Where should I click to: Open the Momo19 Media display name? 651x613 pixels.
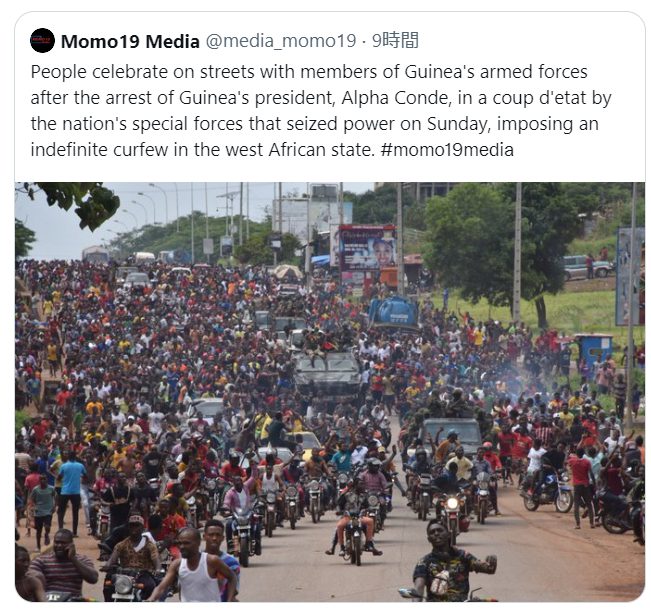coord(130,41)
